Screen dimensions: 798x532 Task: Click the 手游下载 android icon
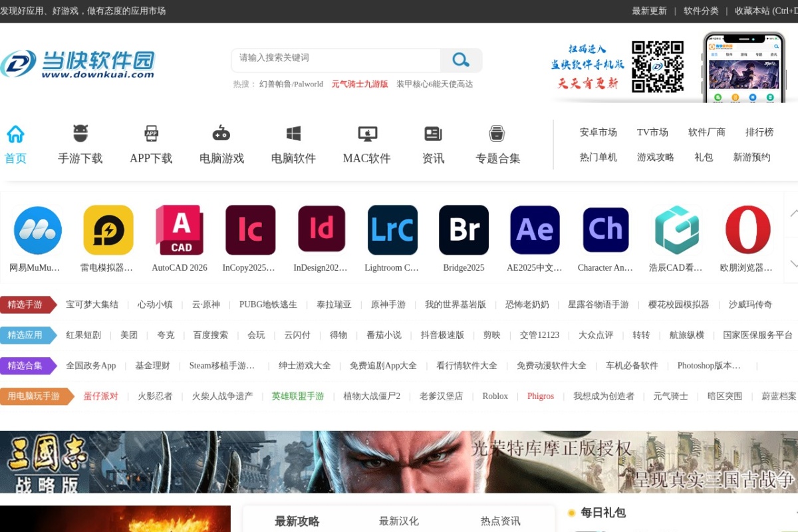tap(80, 134)
